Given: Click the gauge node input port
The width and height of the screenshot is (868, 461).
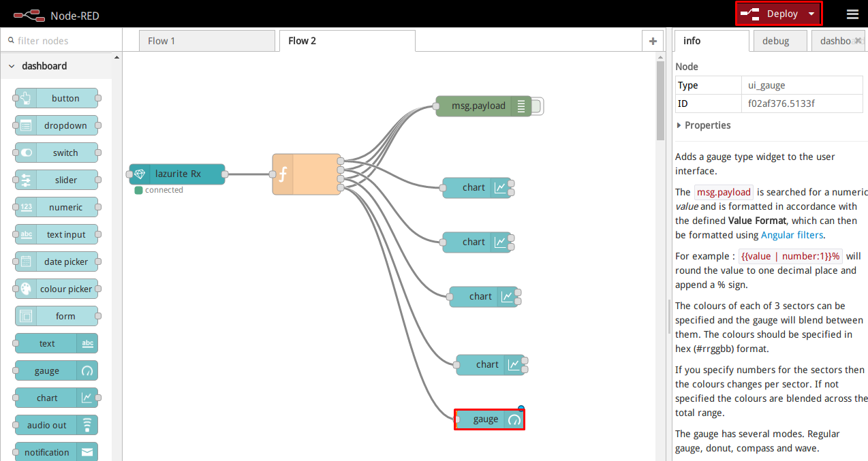Looking at the screenshot, I should click(456, 419).
